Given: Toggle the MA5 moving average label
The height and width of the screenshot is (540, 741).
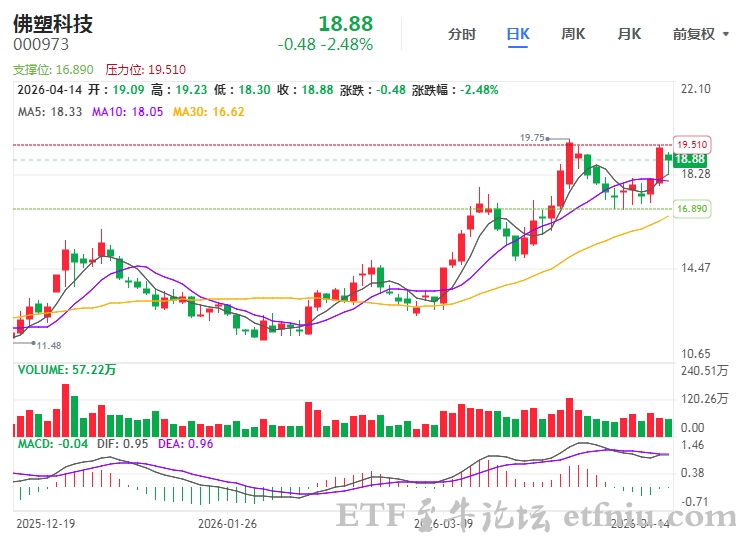Looking at the screenshot, I should coord(50,112).
